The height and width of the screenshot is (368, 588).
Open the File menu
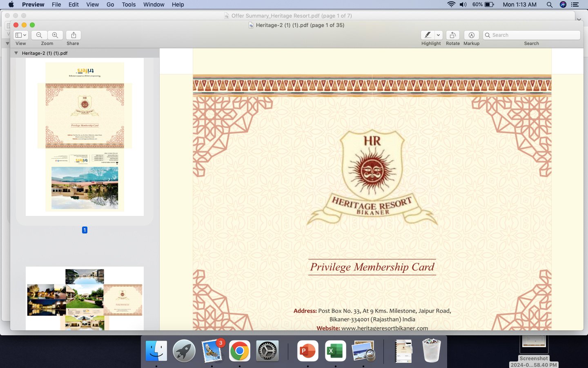(x=56, y=4)
